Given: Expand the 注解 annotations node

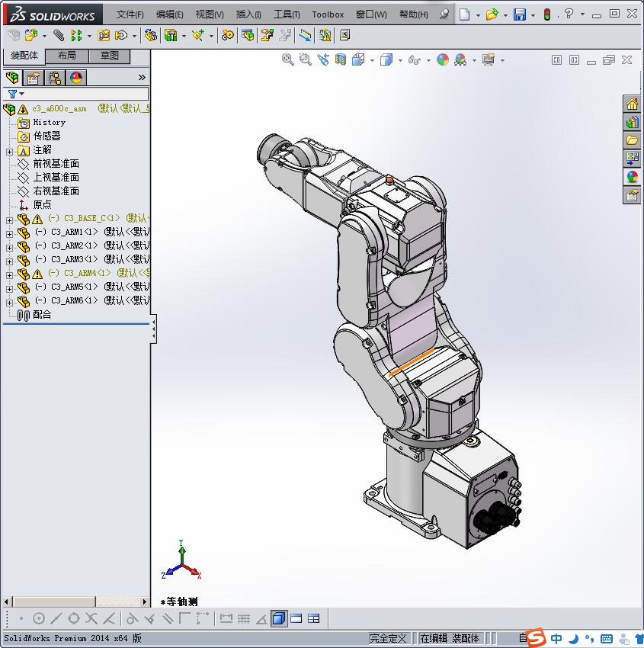Looking at the screenshot, I should click(9, 152).
